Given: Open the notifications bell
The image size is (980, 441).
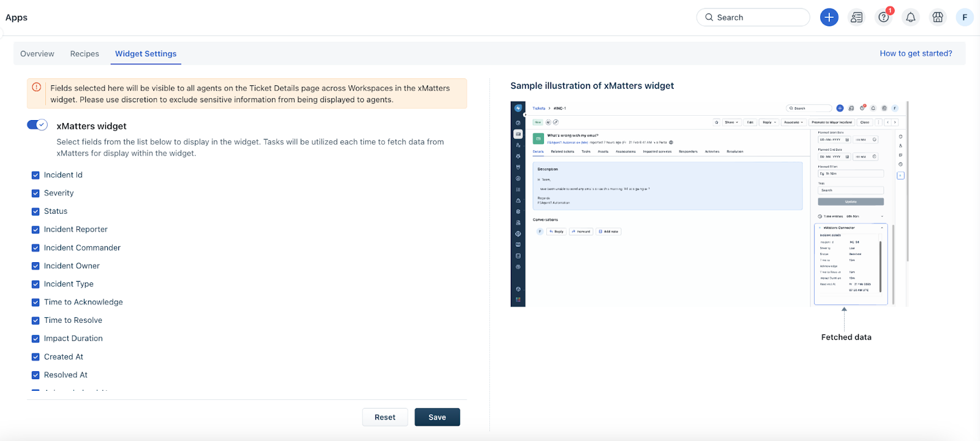Looking at the screenshot, I should point(911,17).
